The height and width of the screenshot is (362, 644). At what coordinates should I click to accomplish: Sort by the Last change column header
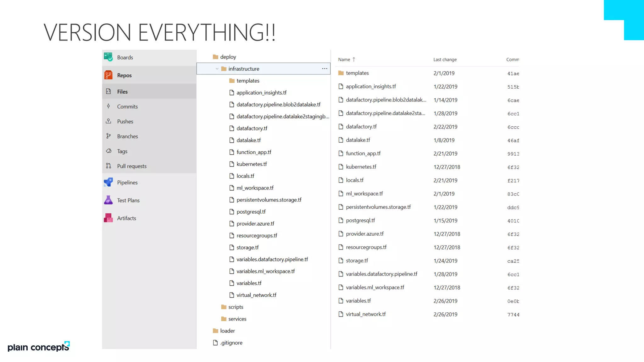pyautogui.click(x=445, y=60)
